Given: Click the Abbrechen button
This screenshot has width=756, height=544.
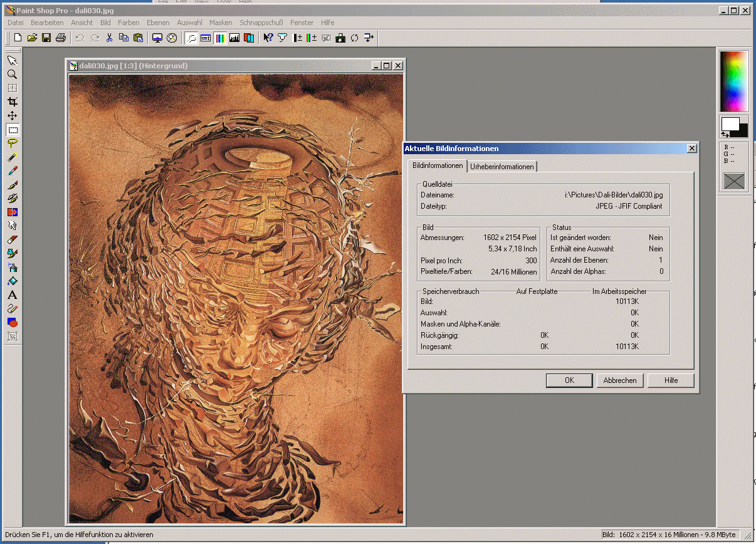Looking at the screenshot, I should 620,380.
